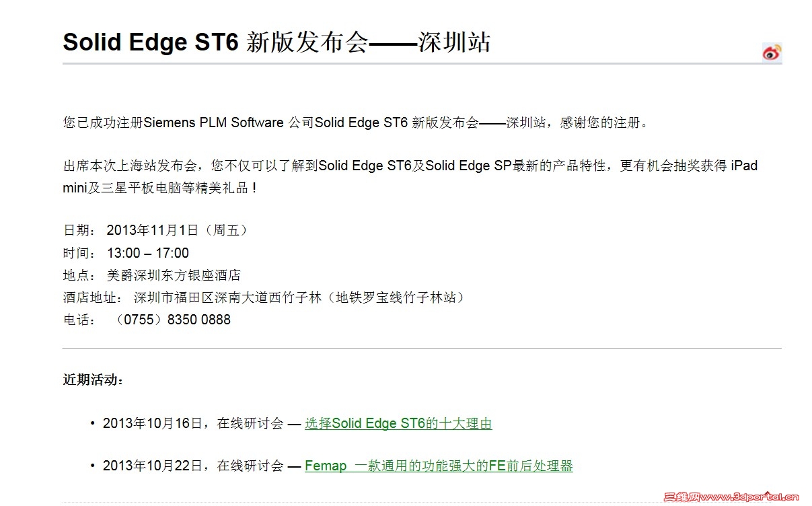The height and width of the screenshot is (506, 812).
Task: Click the time 13:00 – 17:00
Action: 148,253
